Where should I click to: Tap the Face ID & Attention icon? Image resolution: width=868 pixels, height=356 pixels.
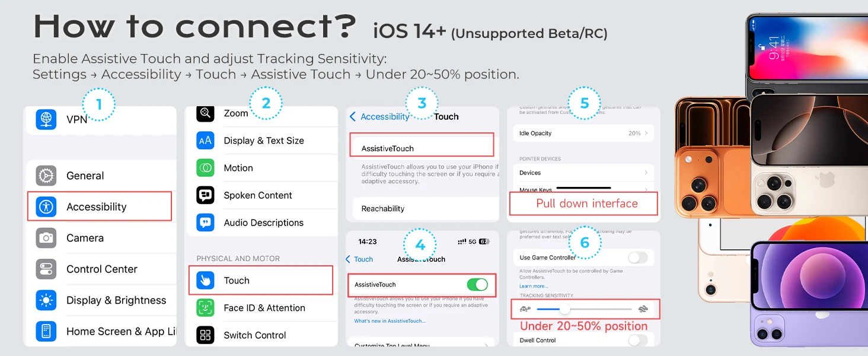tap(205, 308)
